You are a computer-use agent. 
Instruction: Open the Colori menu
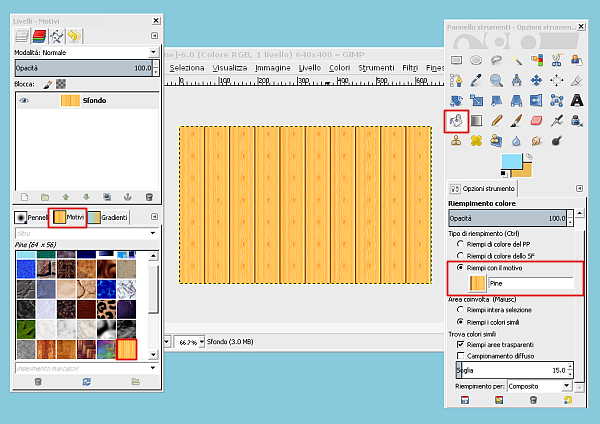(x=340, y=67)
